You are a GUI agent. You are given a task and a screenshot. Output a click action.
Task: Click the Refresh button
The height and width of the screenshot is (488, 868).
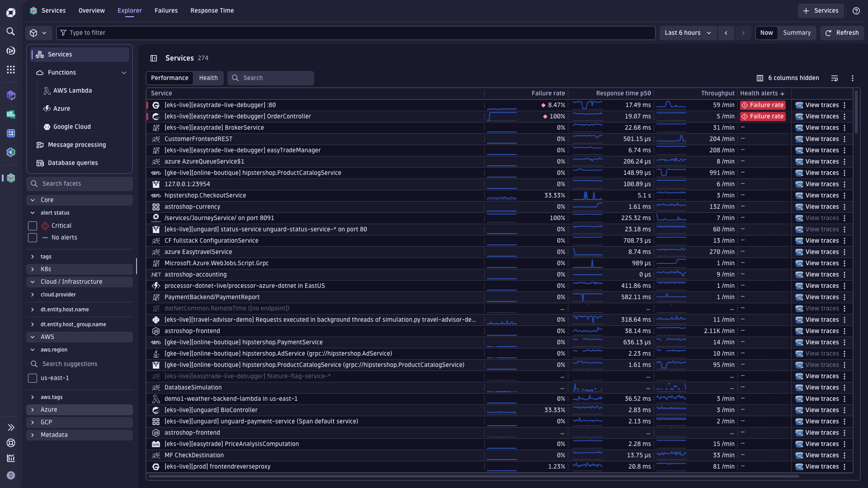pos(842,33)
